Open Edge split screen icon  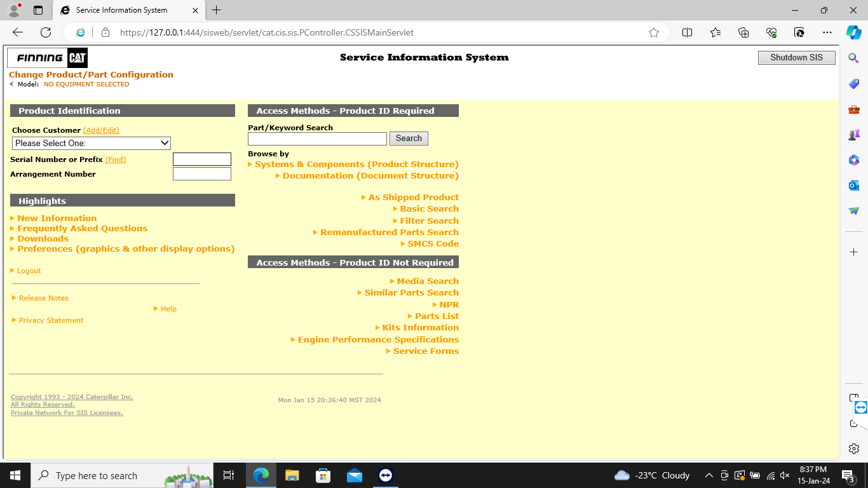pos(687,32)
